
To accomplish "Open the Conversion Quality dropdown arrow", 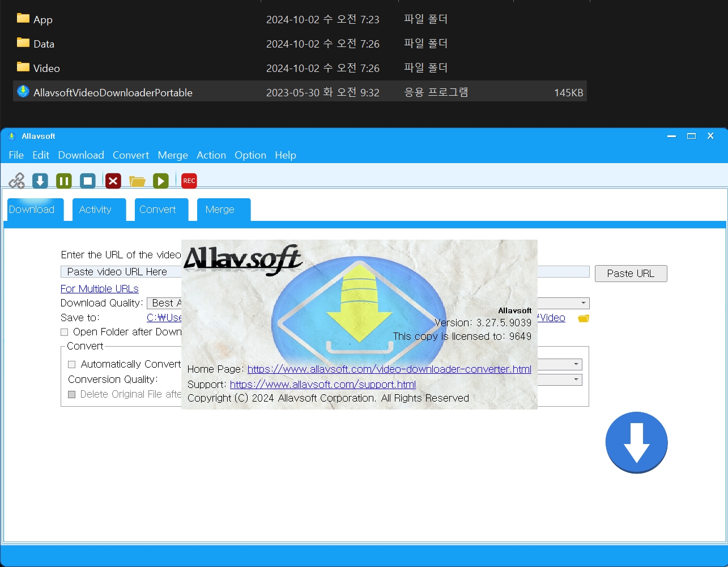I will click(576, 380).
